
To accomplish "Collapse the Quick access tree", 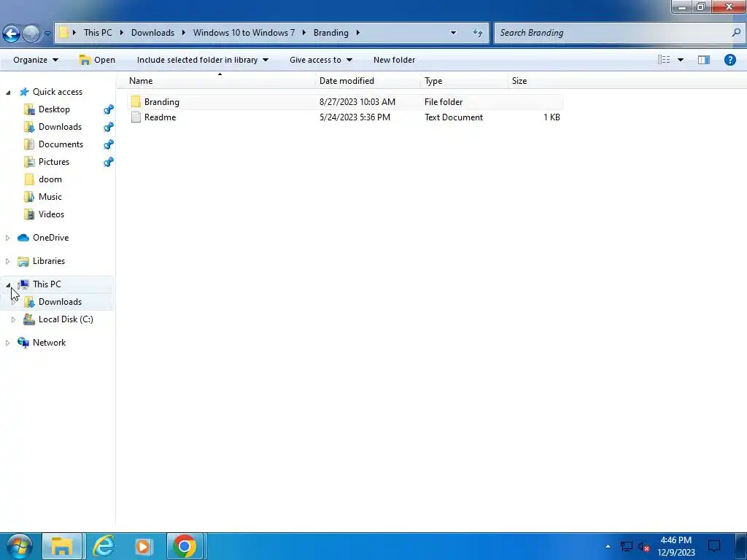I will [x=8, y=92].
